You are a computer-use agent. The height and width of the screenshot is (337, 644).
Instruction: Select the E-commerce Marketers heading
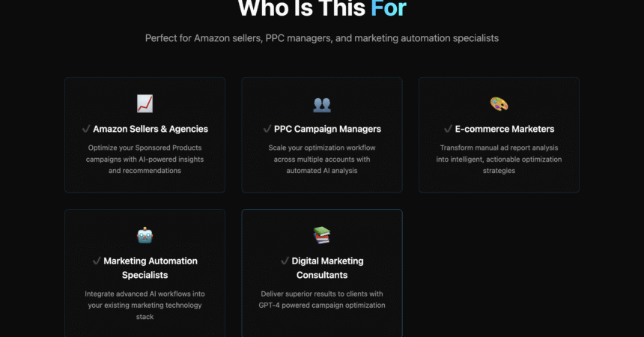tap(505, 129)
